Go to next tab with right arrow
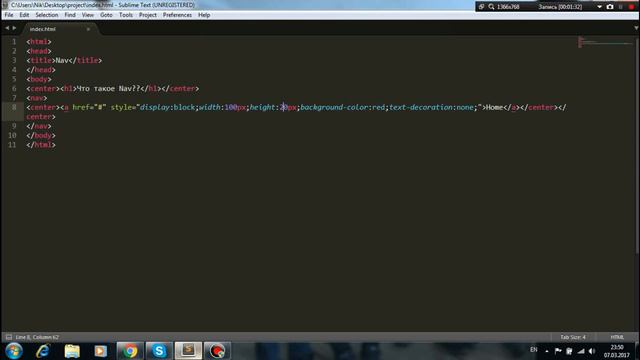The height and width of the screenshot is (360, 640). (x=14, y=28)
